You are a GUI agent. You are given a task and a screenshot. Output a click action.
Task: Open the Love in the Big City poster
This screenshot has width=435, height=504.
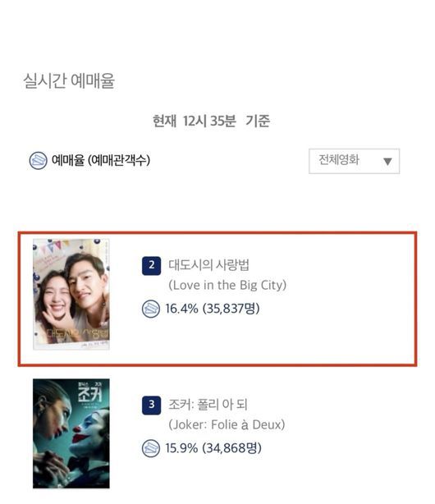pos(71,294)
